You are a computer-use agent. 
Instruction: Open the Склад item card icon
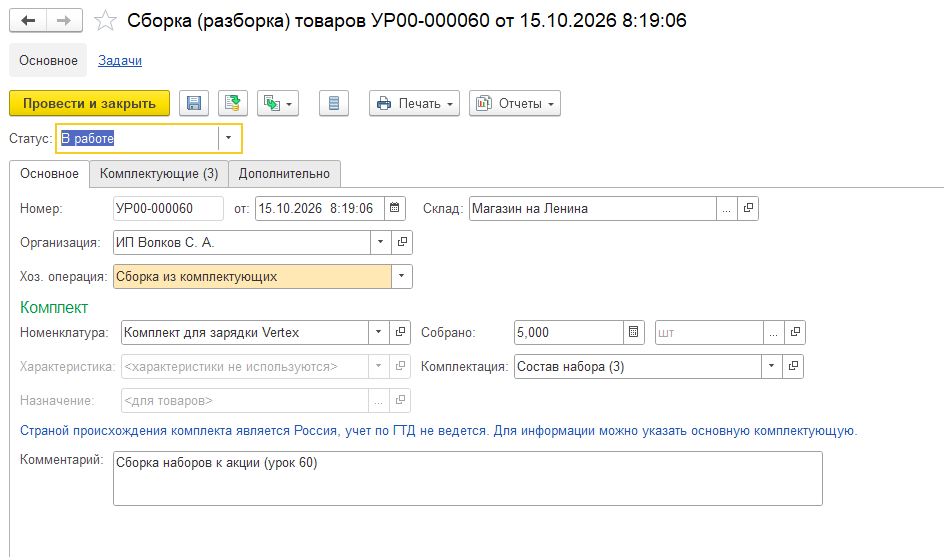(748, 208)
